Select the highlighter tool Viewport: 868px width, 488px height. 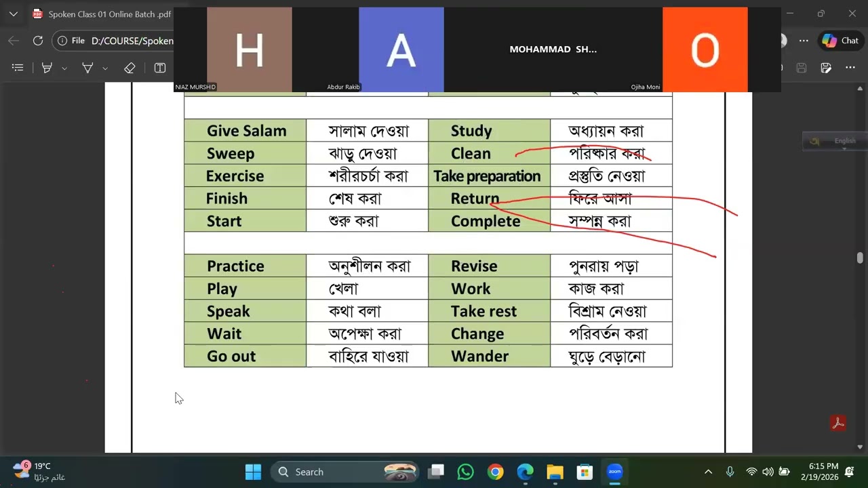pyautogui.click(x=47, y=68)
